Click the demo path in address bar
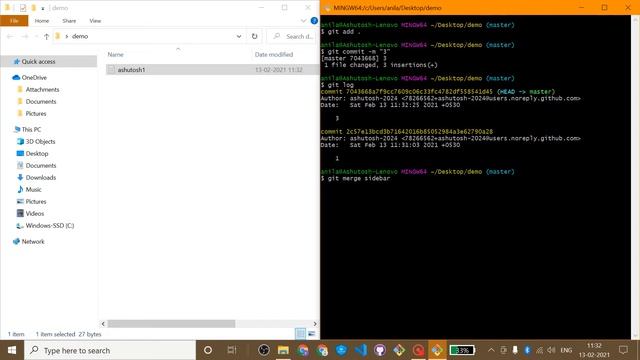 [80, 36]
